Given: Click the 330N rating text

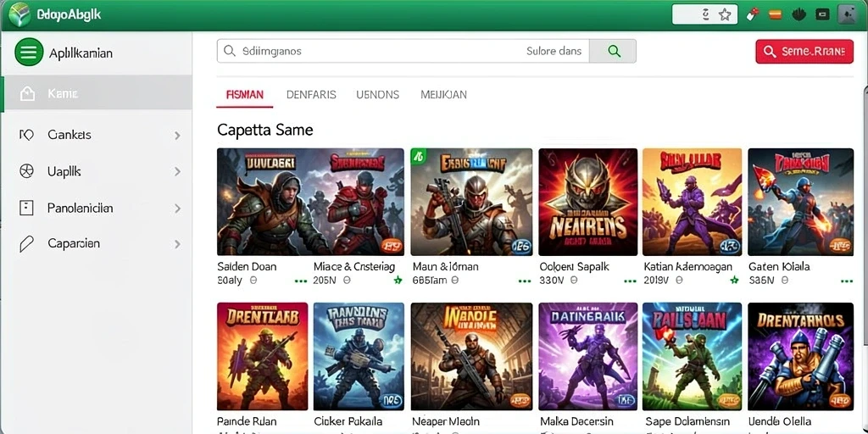Looking at the screenshot, I should coord(551,281).
